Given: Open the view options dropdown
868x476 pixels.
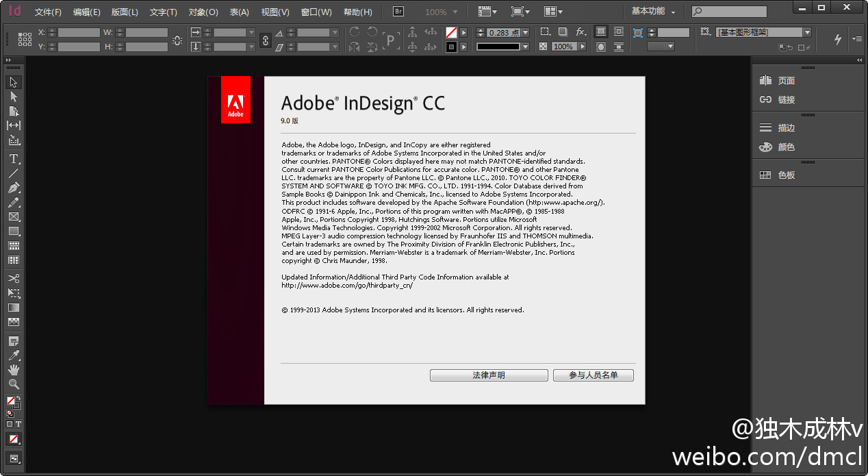Looking at the screenshot, I should tap(487, 12).
